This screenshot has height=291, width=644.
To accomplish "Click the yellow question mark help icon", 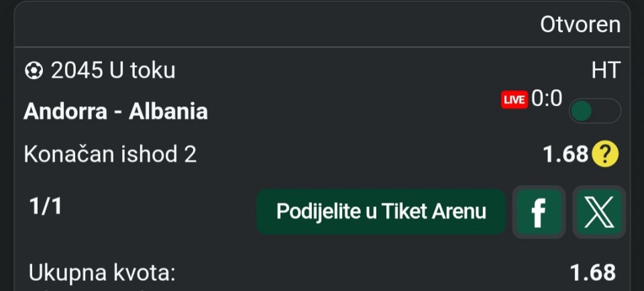I will [x=604, y=155].
